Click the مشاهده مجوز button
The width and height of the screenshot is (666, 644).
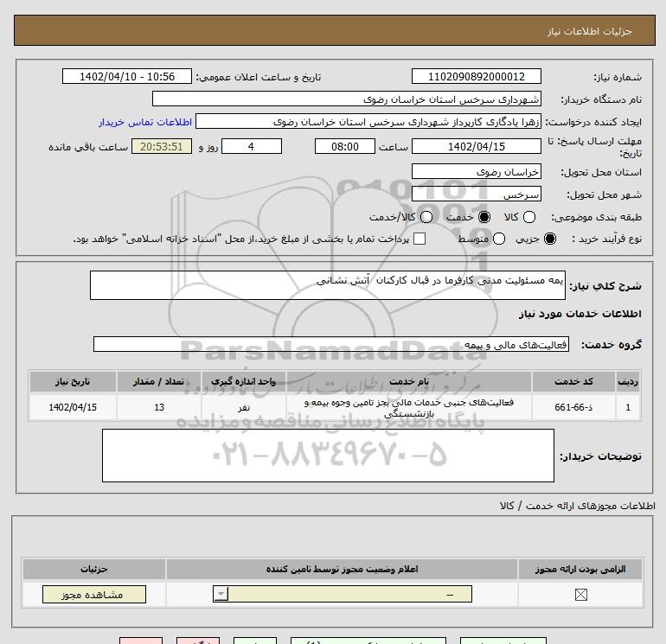[94, 595]
